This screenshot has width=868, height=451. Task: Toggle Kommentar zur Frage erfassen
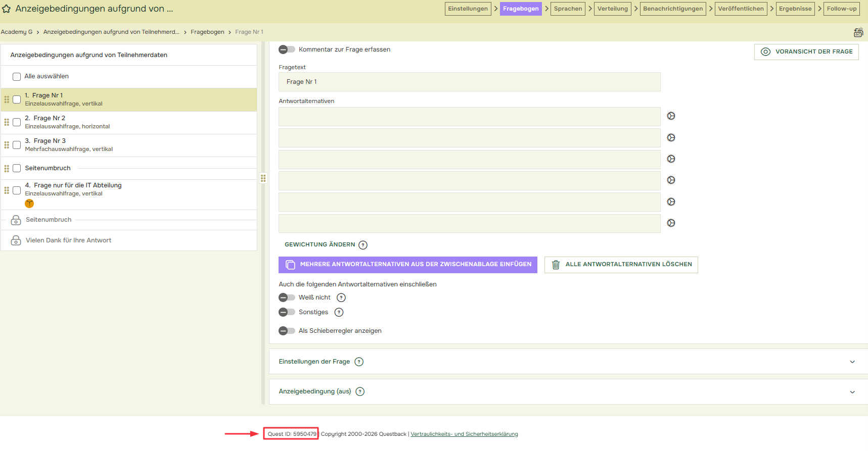(x=287, y=49)
